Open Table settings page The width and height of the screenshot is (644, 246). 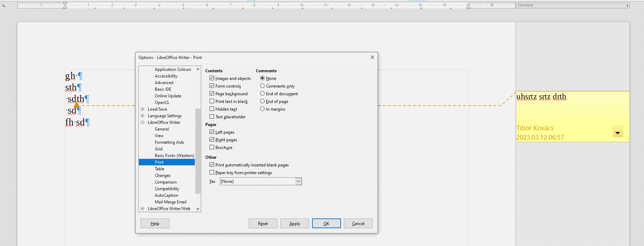[x=160, y=169]
